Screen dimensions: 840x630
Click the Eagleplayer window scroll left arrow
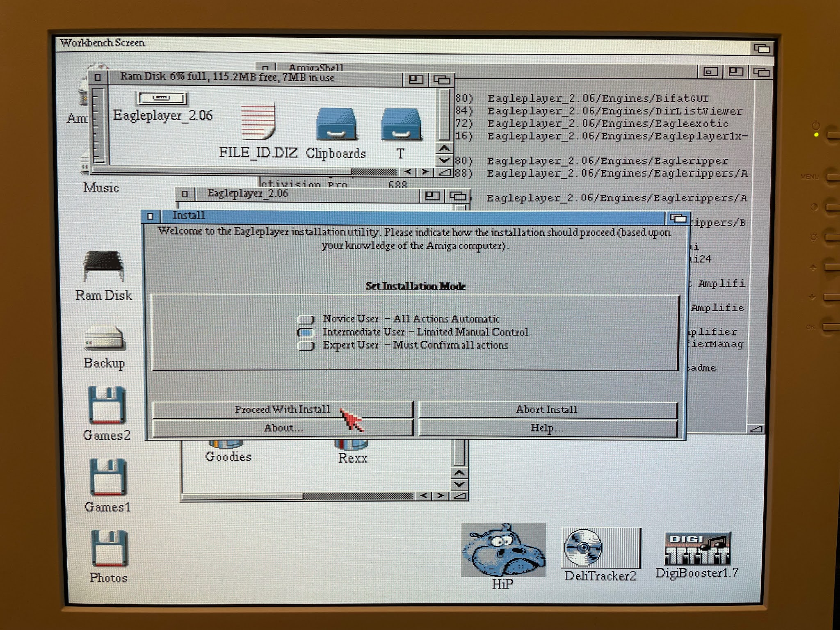[x=424, y=496]
